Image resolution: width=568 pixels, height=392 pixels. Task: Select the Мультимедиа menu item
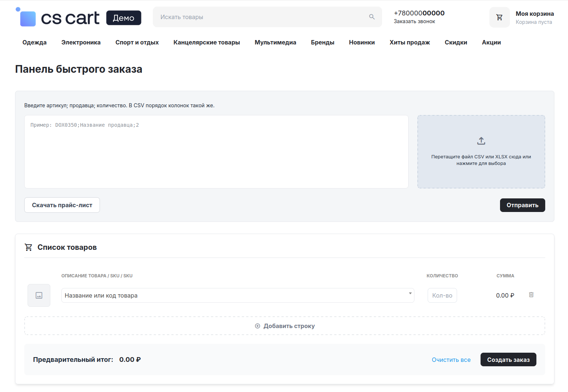275,42
